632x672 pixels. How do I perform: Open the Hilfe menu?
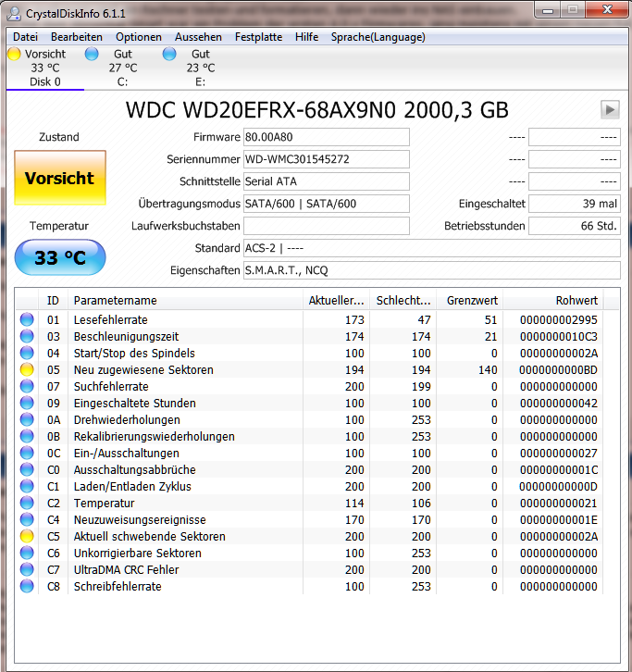[x=307, y=37]
